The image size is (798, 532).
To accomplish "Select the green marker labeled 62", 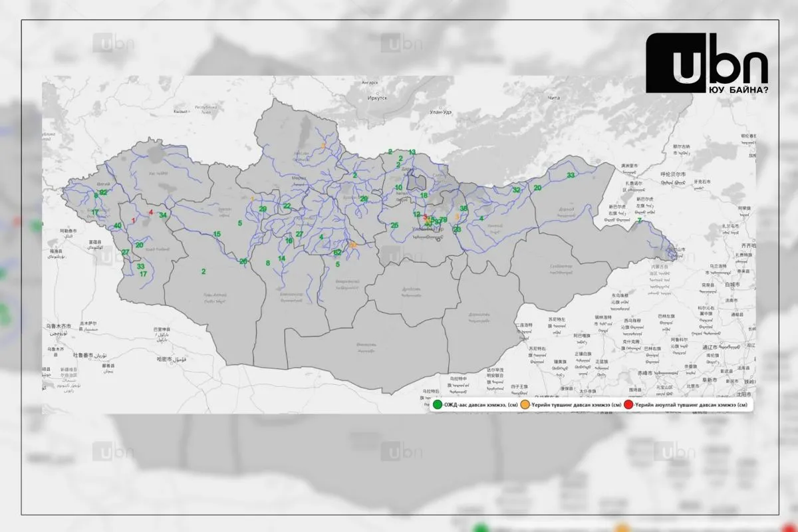I will (338, 253).
